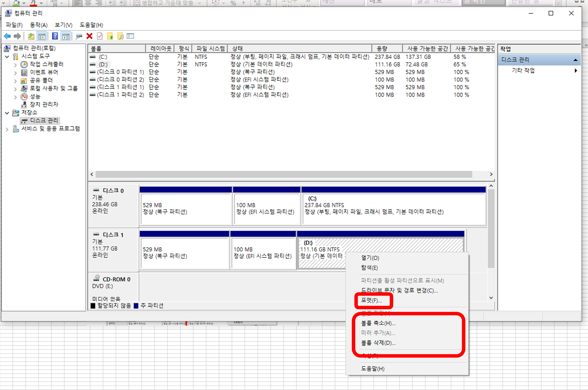Click the Rescan disks toolbar icon
Viewport: 588px width, 390px height.
pos(79,36)
